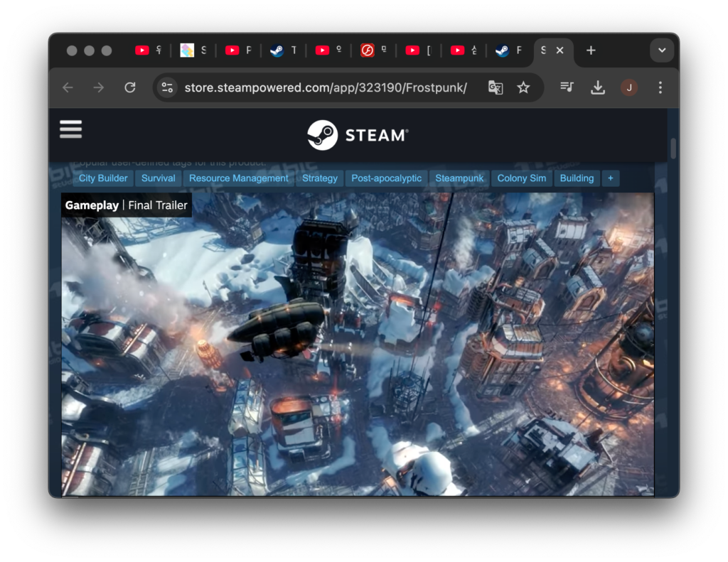The image size is (728, 562).
Task: Expand more tags with plus button
Action: coord(611,178)
